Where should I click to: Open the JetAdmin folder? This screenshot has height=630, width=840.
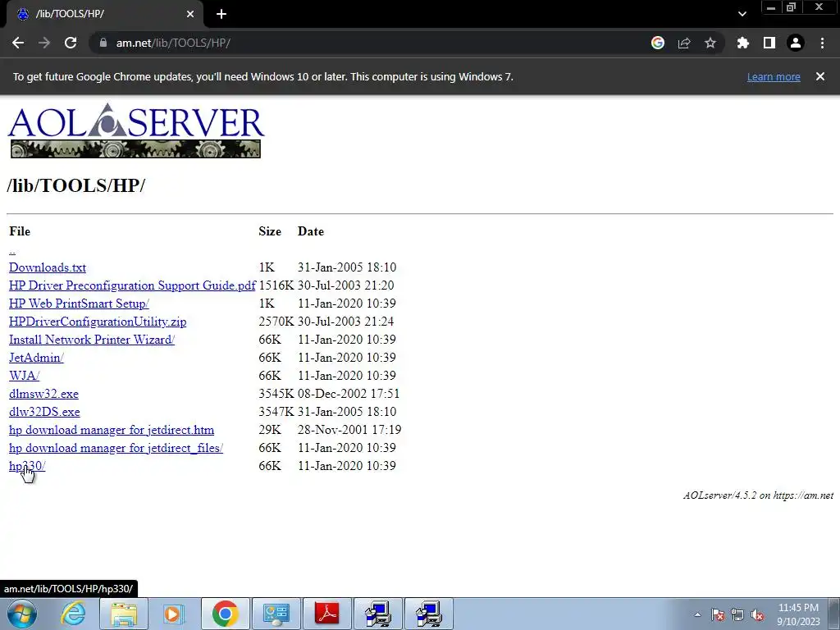click(x=36, y=358)
